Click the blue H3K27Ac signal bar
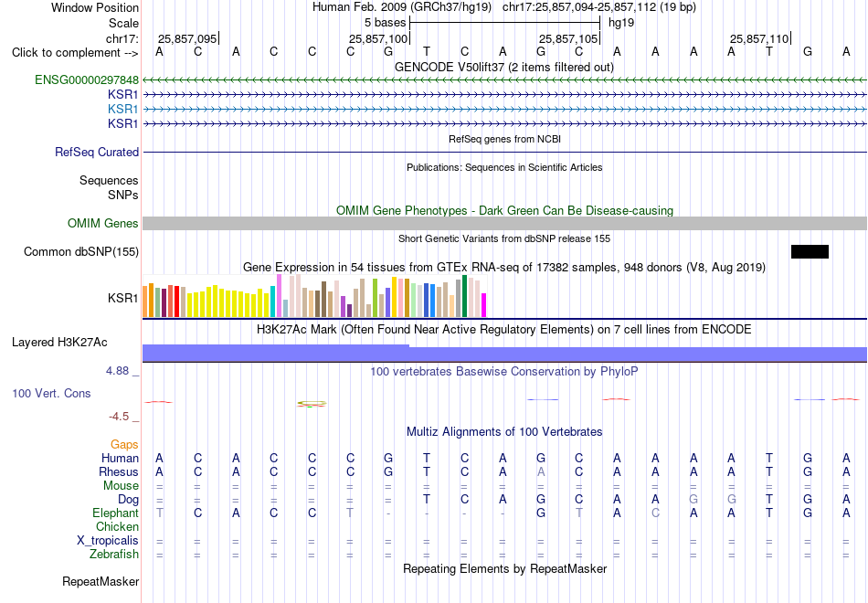 coord(504,354)
